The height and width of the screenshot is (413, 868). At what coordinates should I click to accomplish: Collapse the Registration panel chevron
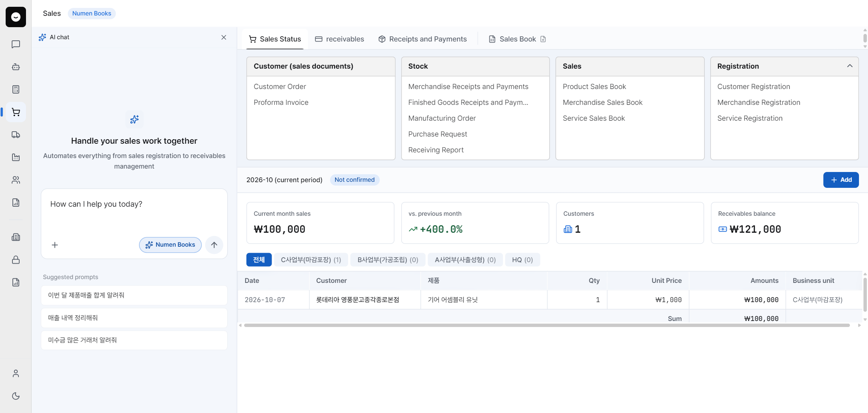(850, 66)
